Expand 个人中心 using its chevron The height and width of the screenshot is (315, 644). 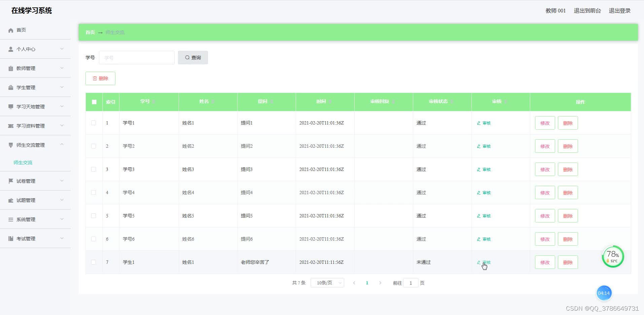[62, 49]
